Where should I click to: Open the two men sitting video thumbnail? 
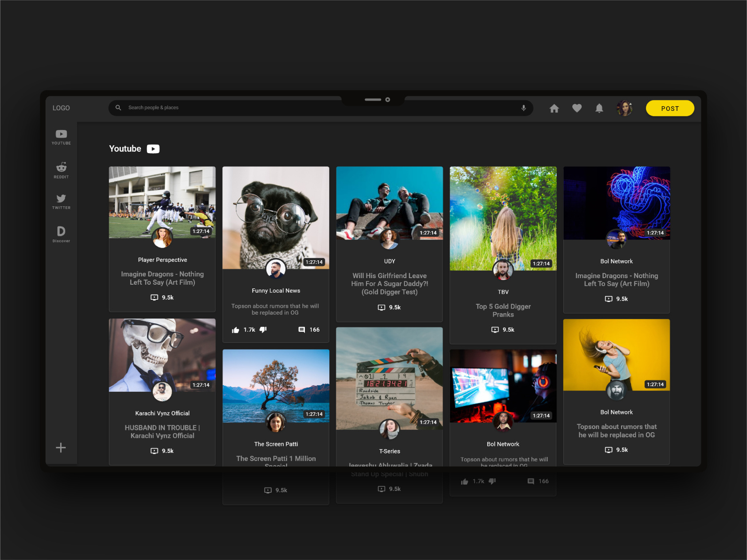pyautogui.click(x=389, y=203)
